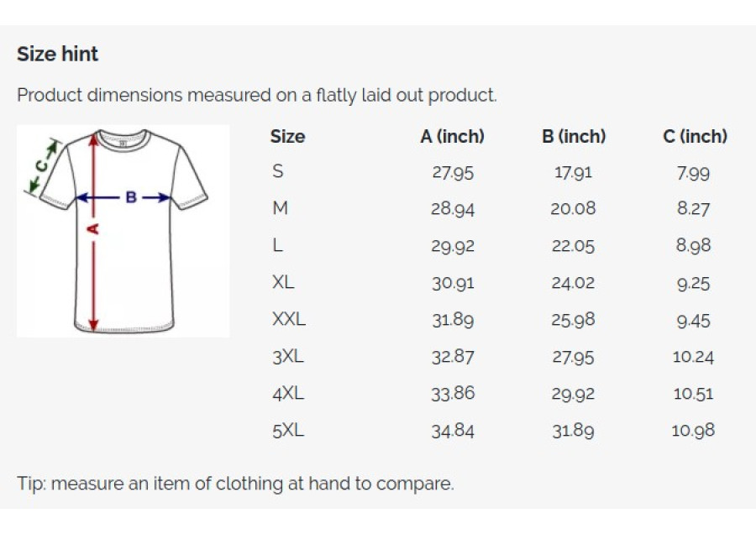Click the red A length label on the shirt

coord(94,228)
